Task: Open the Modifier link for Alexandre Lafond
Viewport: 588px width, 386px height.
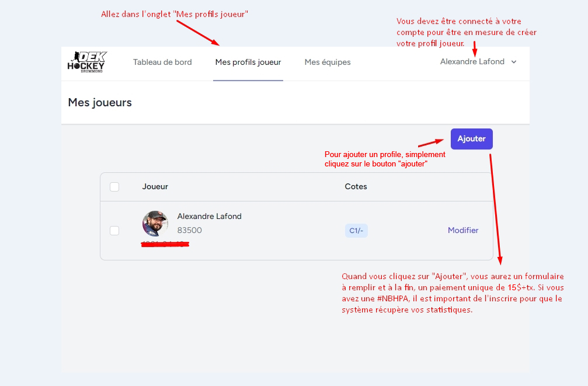Action: pos(463,230)
